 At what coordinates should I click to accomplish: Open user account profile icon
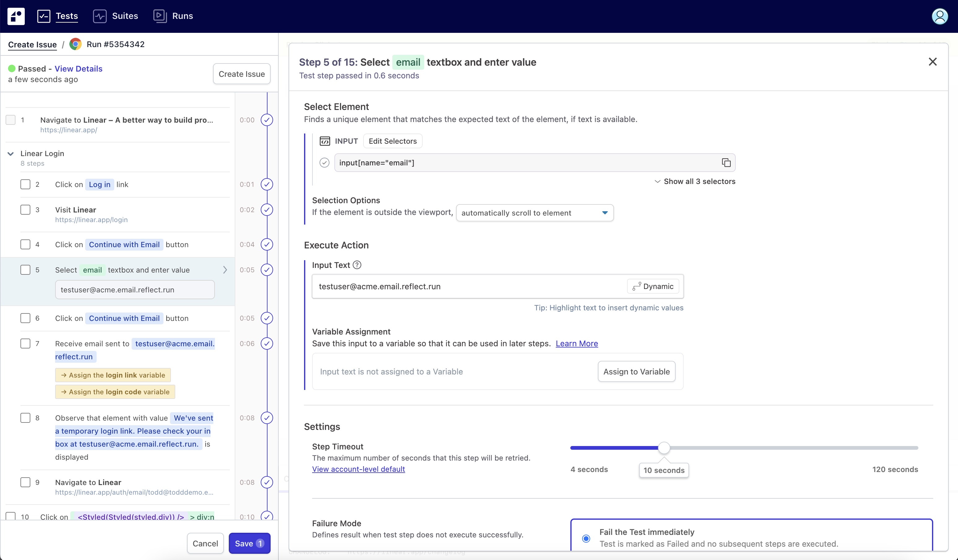tap(939, 16)
